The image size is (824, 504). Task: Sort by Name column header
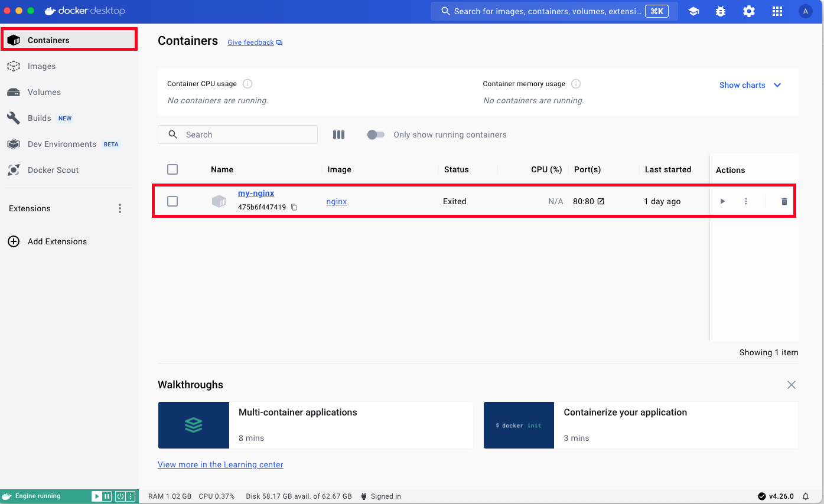pyautogui.click(x=222, y=169)
